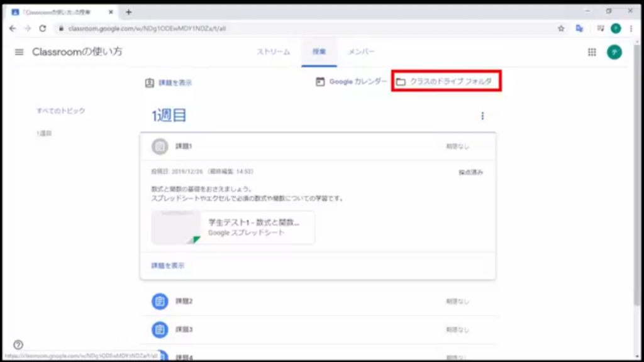
Task: Open the media controls toolbar icon
Action: pos(601,28)
